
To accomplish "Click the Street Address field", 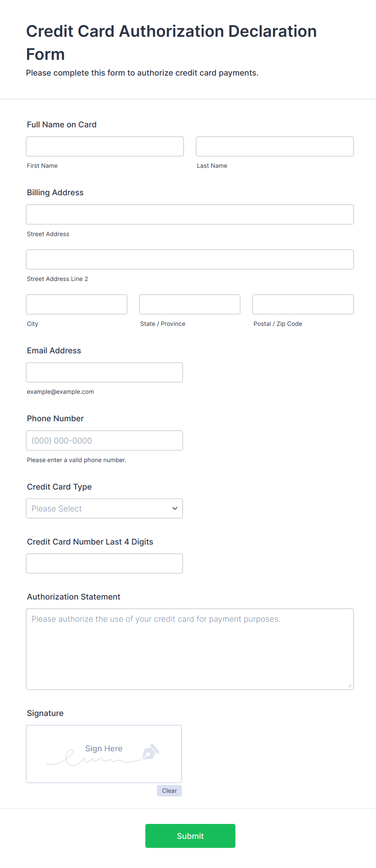I will tap(190, 214).
